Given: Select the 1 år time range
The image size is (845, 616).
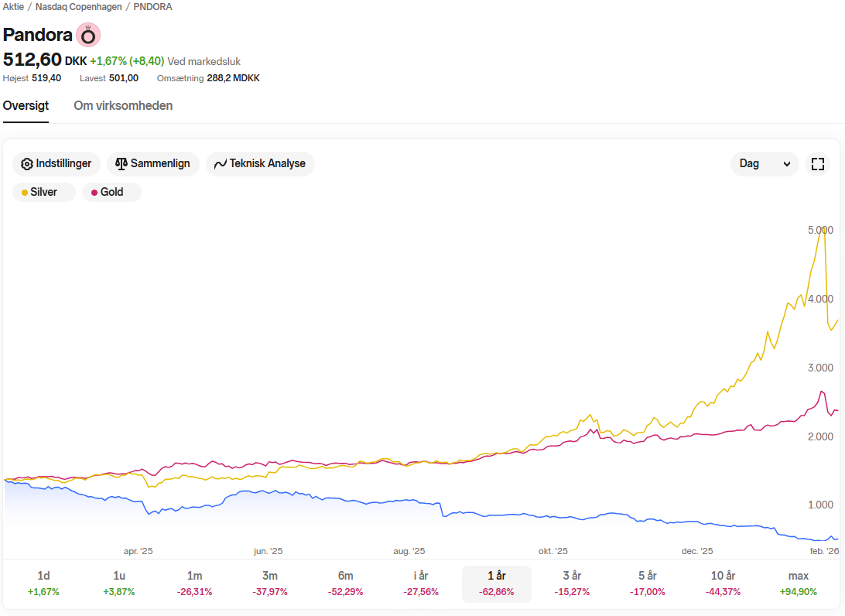Looking at the screenshot, I should pos(496,583).
